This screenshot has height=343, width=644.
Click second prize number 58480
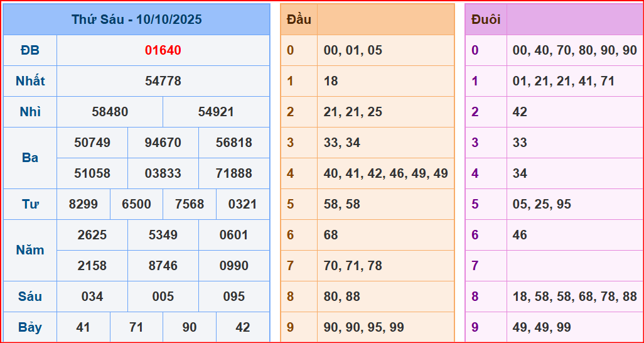point(110,112)
